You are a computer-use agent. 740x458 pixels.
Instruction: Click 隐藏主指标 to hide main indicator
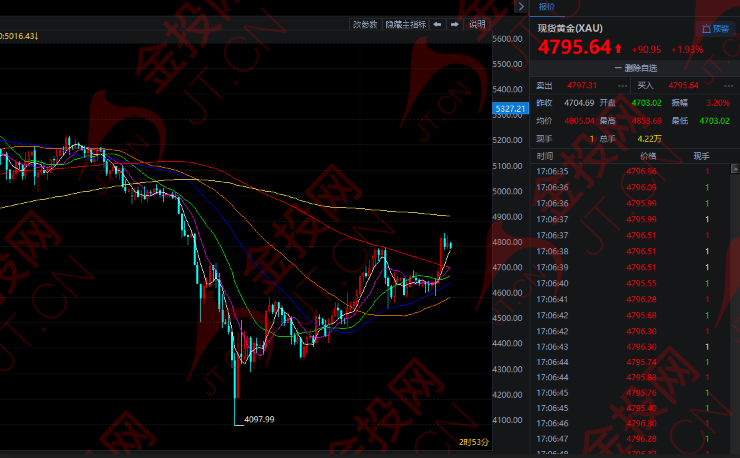405,25
